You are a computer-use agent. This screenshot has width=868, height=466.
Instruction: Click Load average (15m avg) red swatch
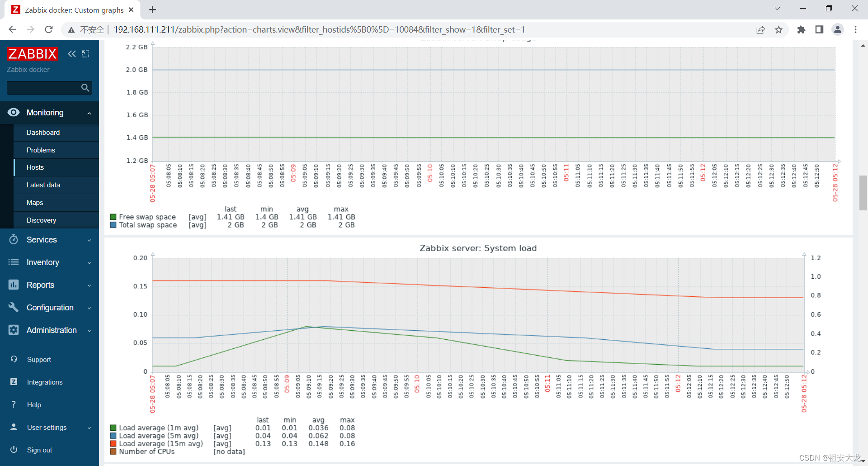[113, 444]
